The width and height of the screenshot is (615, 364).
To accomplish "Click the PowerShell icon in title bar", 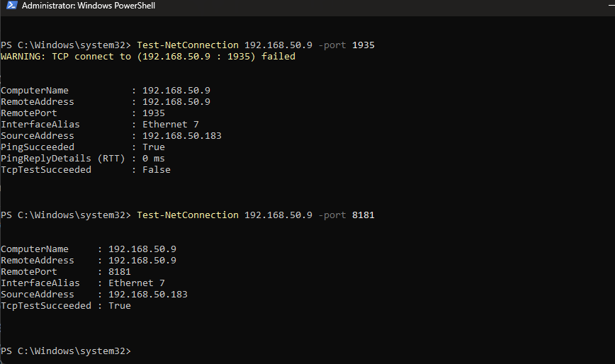I will (x=12, y=5).
